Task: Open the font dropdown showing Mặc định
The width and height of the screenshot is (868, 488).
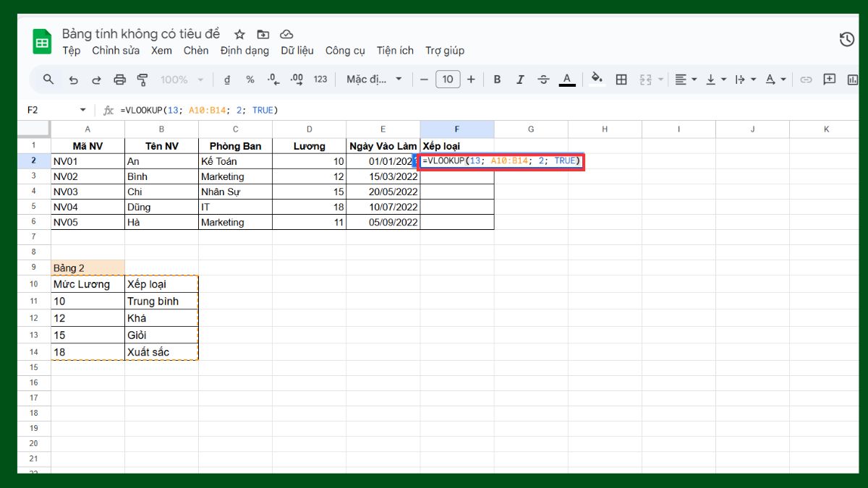Action: tap(373, 80)
